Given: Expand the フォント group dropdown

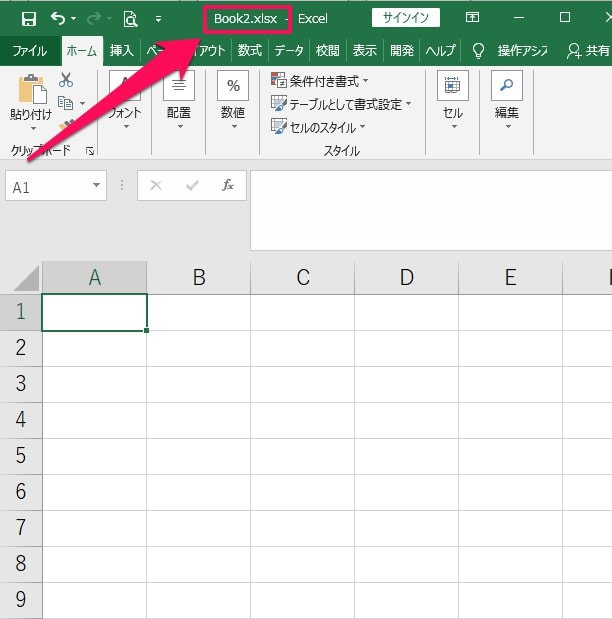Looking at the screenshot, I should coord(126,127).
